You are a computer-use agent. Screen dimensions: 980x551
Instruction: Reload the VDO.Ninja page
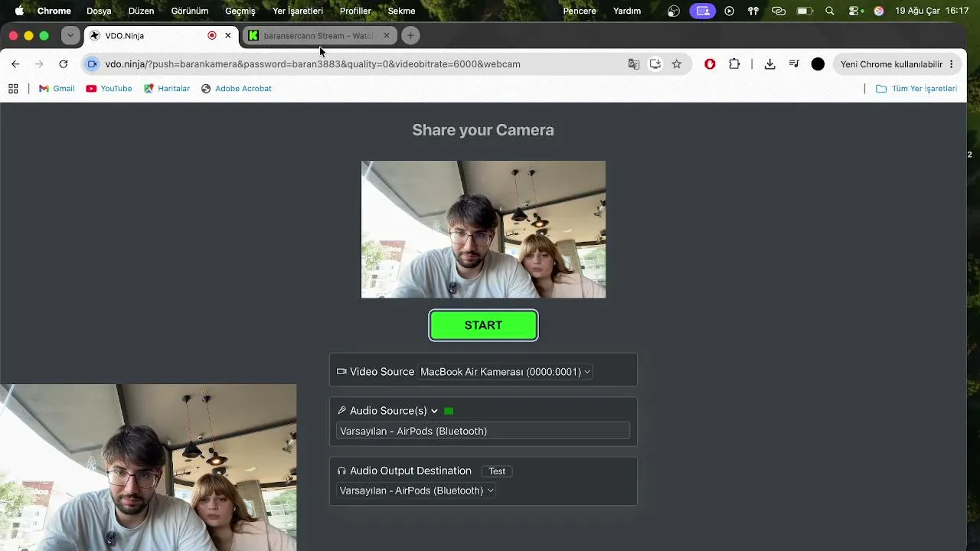point(64,64)
